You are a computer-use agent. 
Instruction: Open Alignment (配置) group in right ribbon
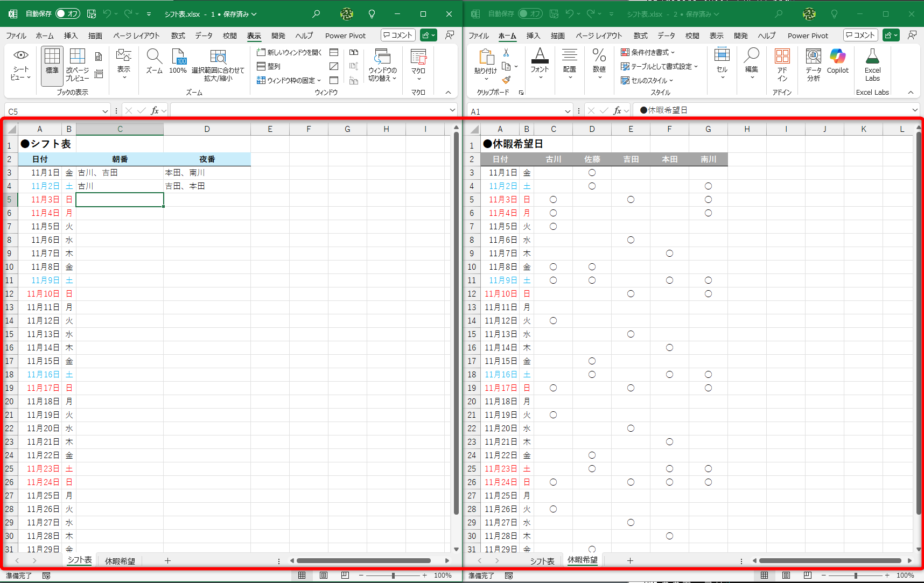[569, 64]
